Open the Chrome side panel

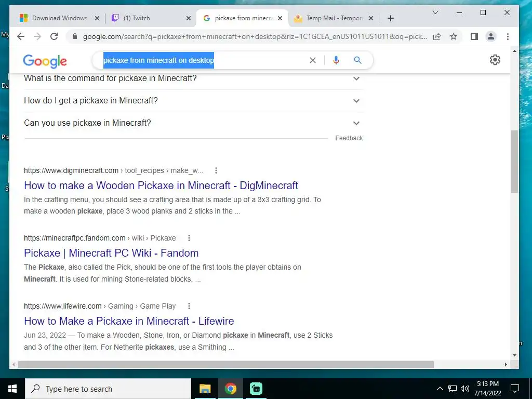pyautogui.click(x=474, y=37)
